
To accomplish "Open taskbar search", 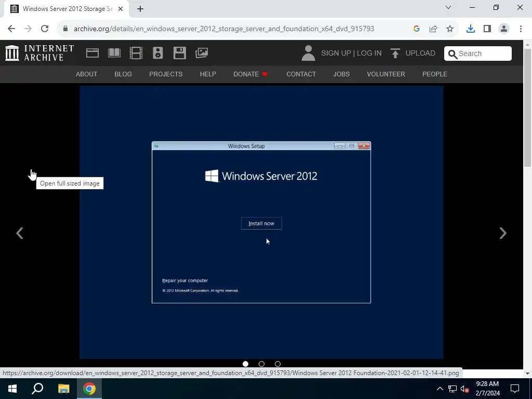I will pos(37,389).
